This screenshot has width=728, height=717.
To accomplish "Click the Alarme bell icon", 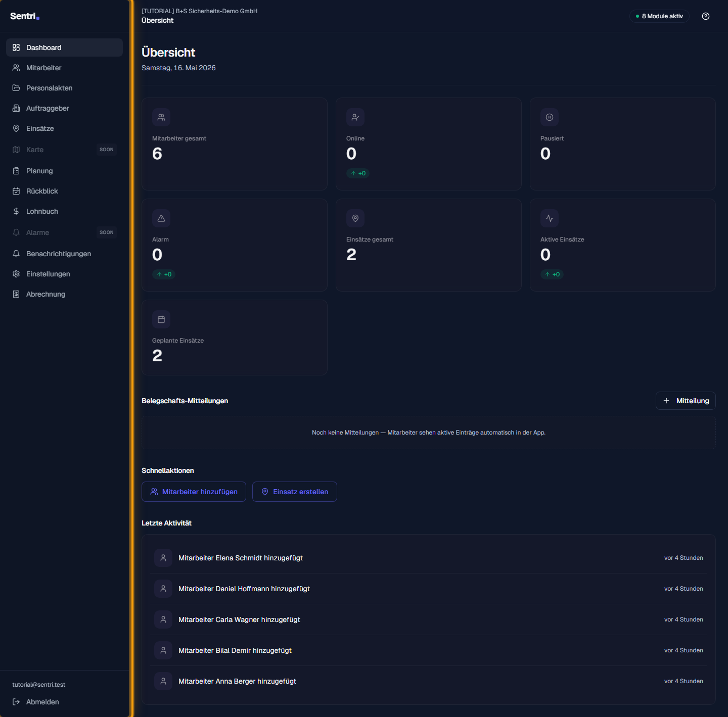I will (16, 232).
